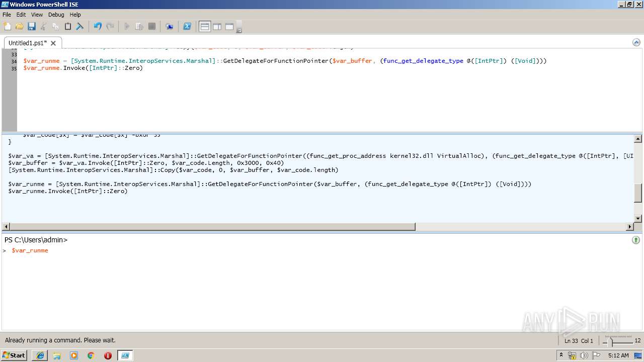Viewport: 644px width, 362px height.
Task: Open the network status tray icon
Action: [x=573, y=355]
